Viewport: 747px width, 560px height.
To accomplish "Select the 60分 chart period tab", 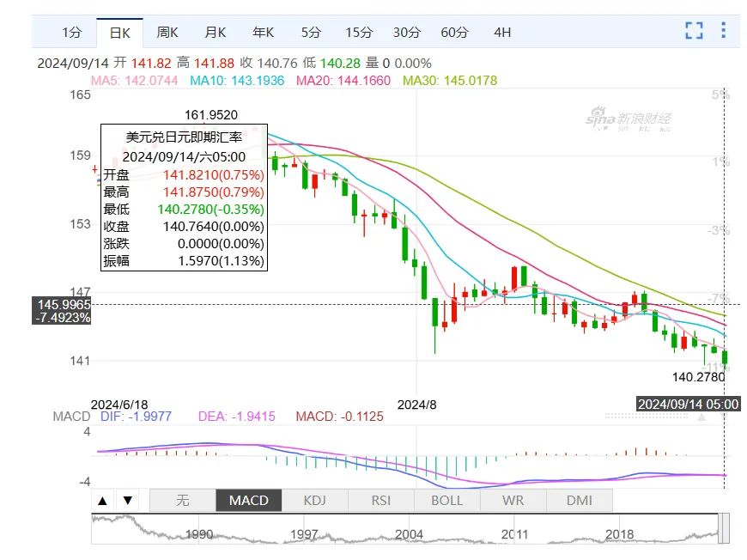I will point(454,33).
